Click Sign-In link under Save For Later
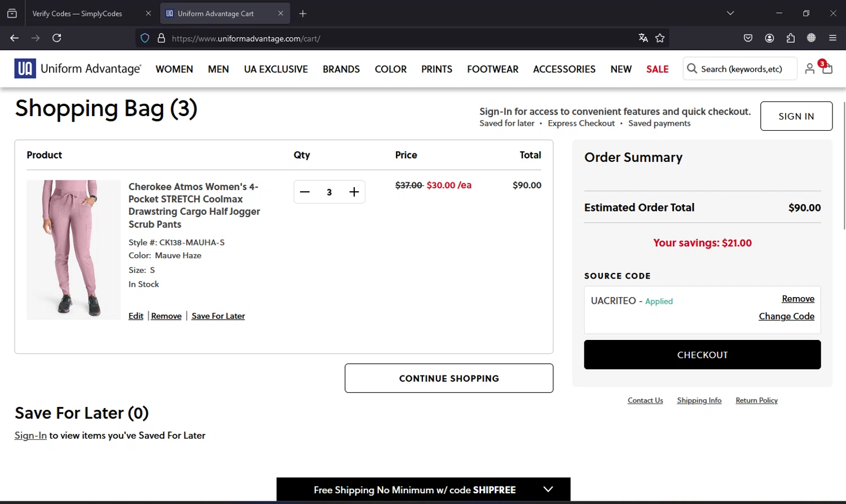Viewport: 846px width, 504px height. (30, 436)
